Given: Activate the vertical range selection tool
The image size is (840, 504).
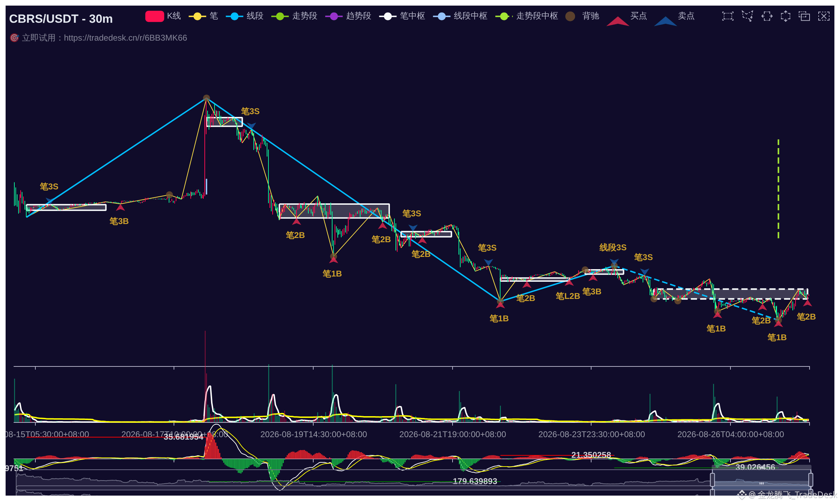Looking at the screenshot, I should point(785,16).
